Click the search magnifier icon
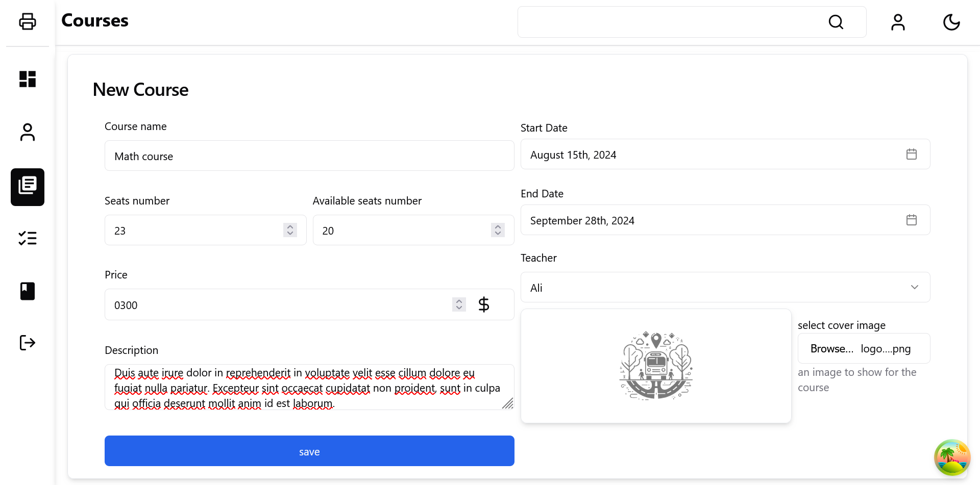Viewport: 980px width, 485px height. [836, 22]
